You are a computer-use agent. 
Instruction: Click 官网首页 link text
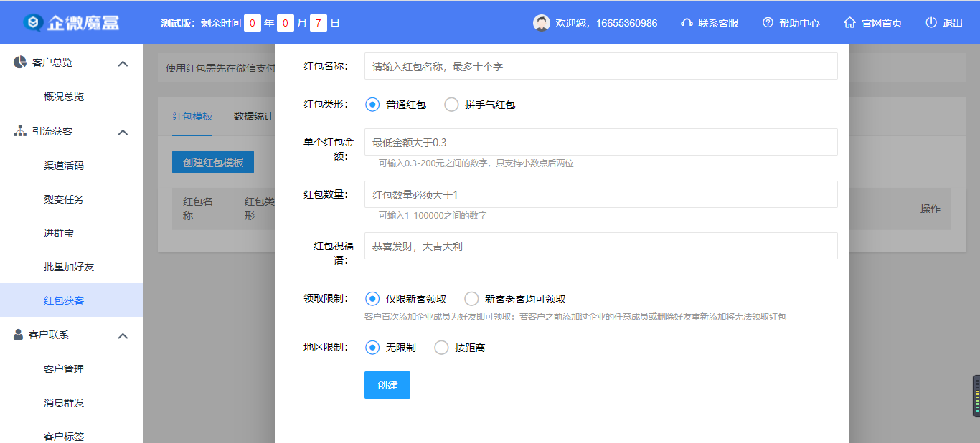point(882,23)
